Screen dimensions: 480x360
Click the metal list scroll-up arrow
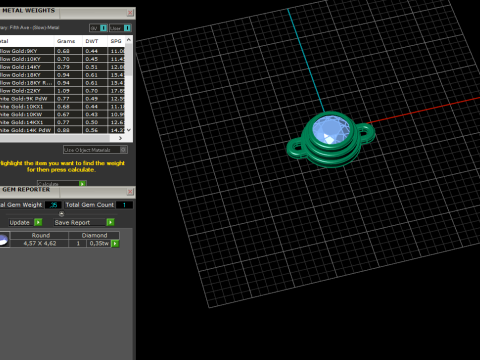click(129, 40)
